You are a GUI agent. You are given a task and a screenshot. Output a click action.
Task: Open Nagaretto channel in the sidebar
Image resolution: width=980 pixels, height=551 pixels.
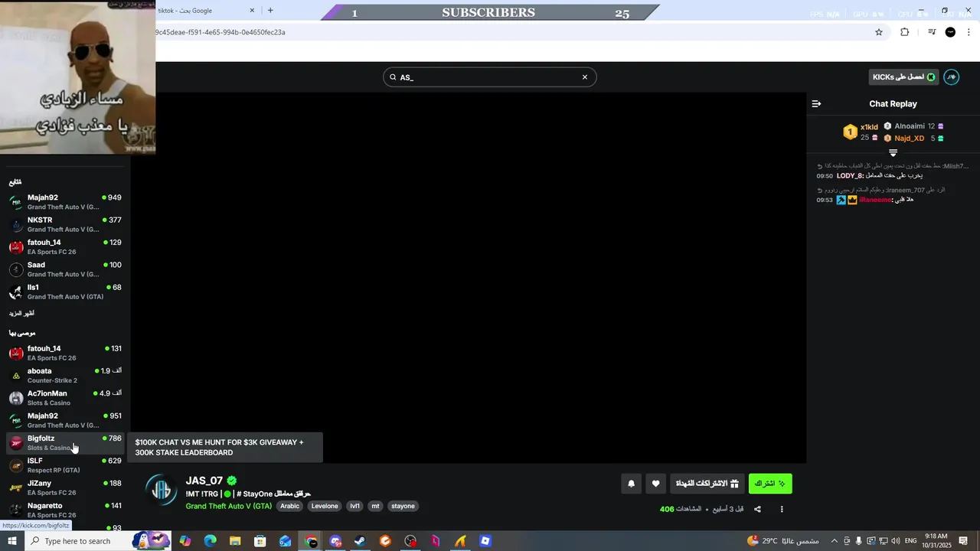65,510
